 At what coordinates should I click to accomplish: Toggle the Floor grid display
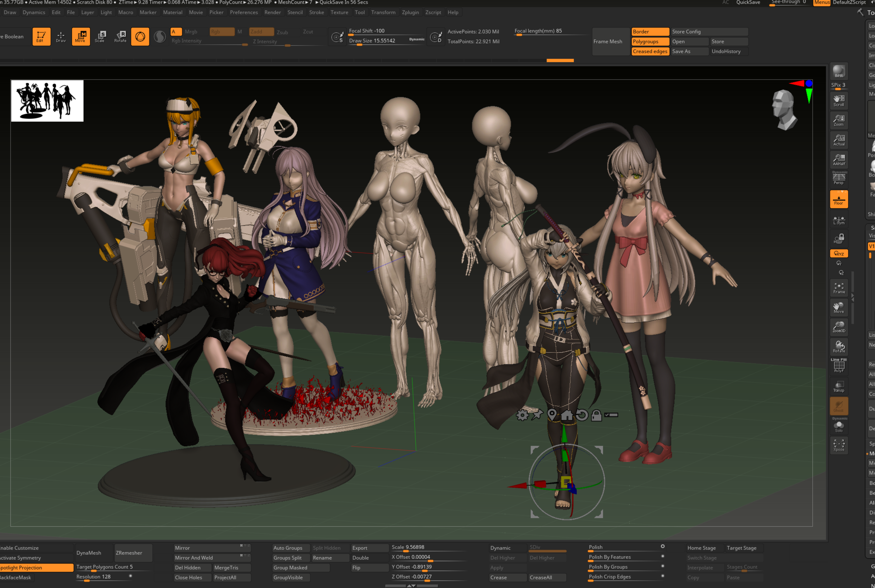839,199
